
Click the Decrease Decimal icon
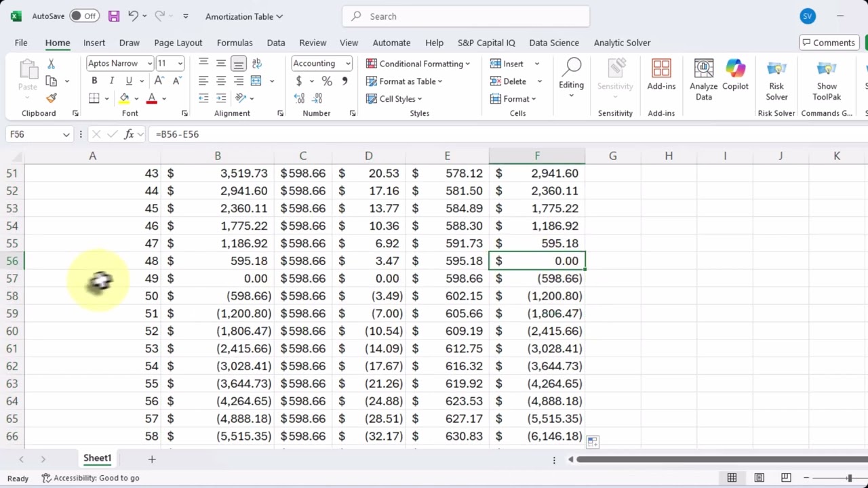(317, 98)
